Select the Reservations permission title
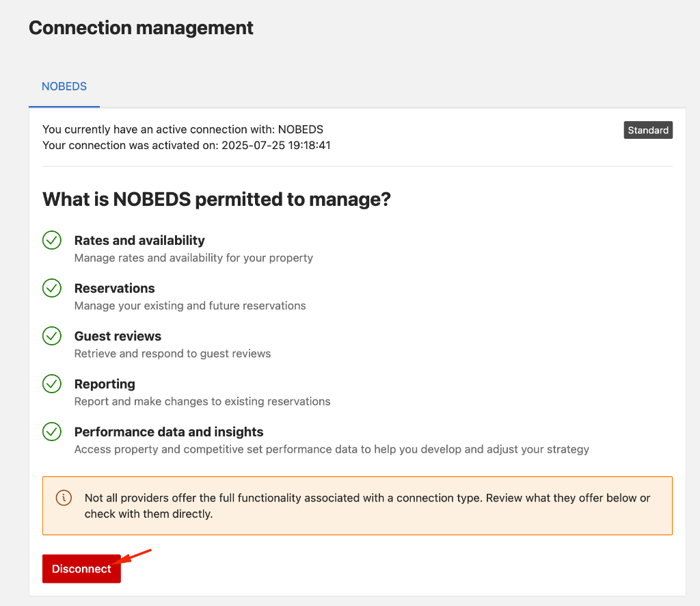The width and height of the screenshot is (700, 606). click(x=114, y=289)
